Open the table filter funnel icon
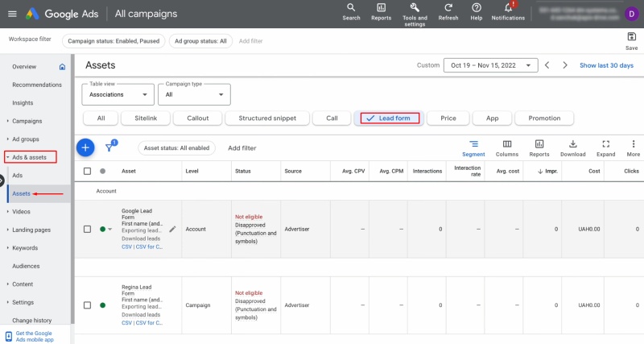 point(109,147)
